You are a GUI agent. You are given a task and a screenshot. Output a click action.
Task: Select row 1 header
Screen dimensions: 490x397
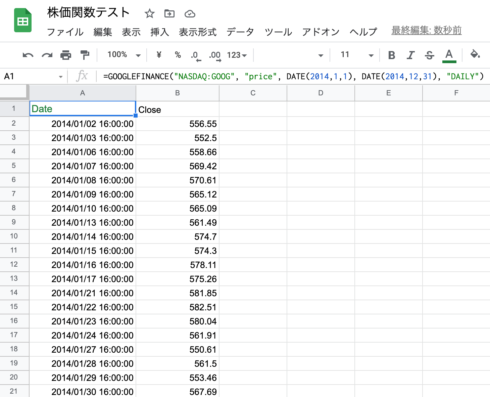(14, 109)
